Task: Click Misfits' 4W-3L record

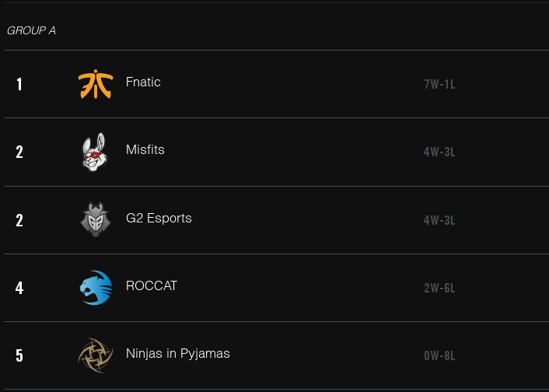Action: pyautogui.click(x=439, y=152)
